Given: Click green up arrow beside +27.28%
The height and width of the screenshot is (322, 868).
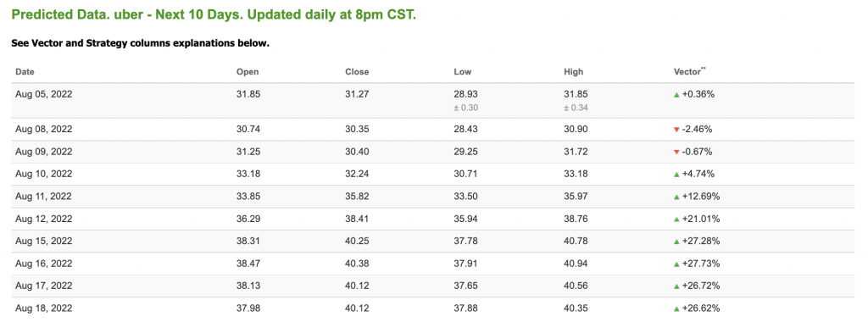Looking at the screenshot, I should click(x=676, y=241).
